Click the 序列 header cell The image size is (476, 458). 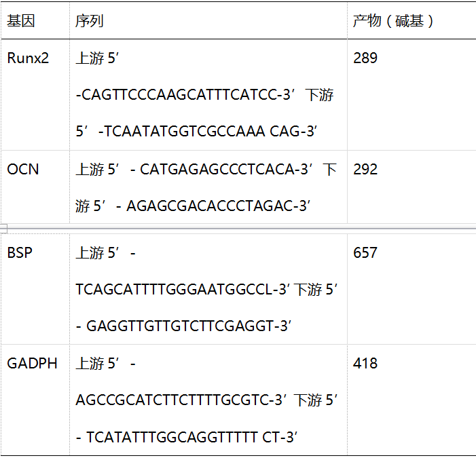(x=90, y=21)
